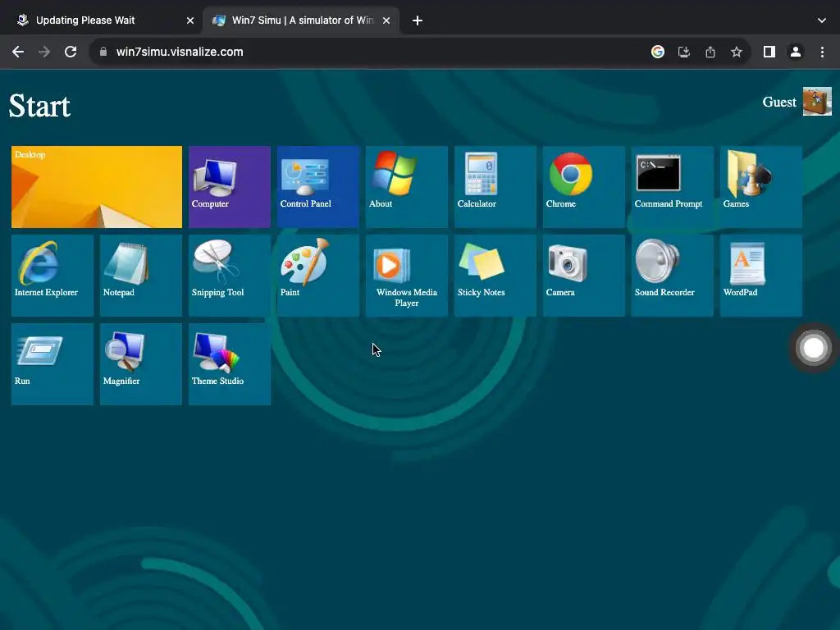Open a new browser tab
Viewport: 840px width, 630px height.
tap(418, 21)
